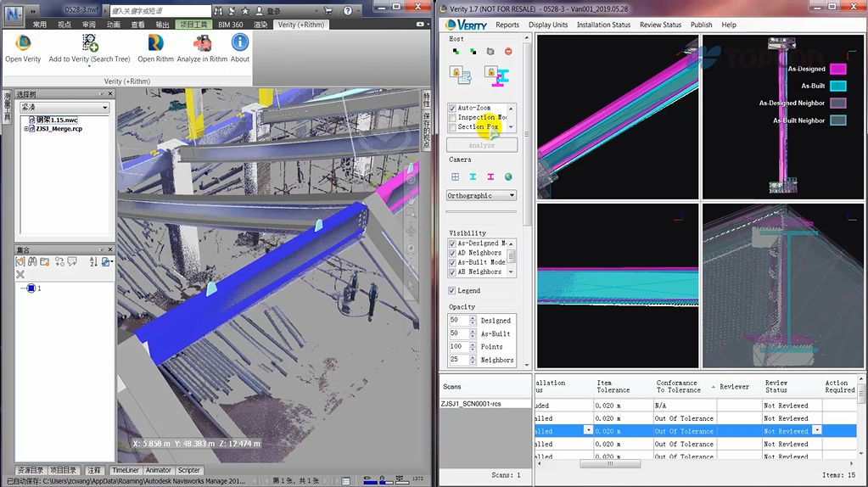
Task: Click the first Host selection icon in Verity
Action: point(456,52)
